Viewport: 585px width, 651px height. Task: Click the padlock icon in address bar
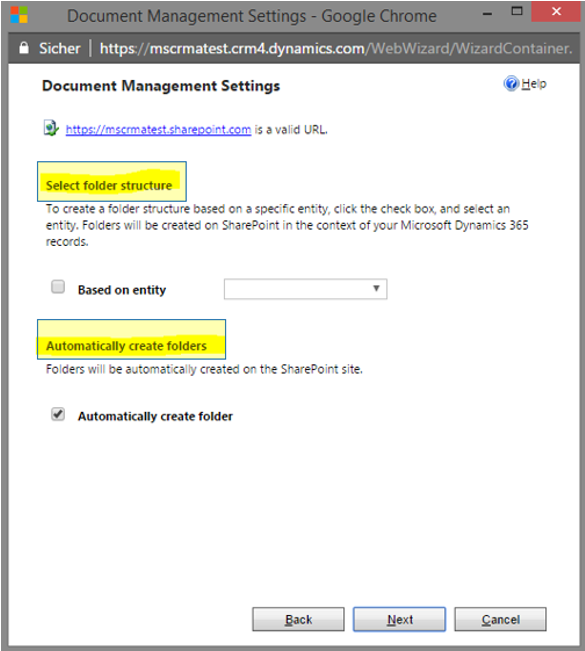24,48
